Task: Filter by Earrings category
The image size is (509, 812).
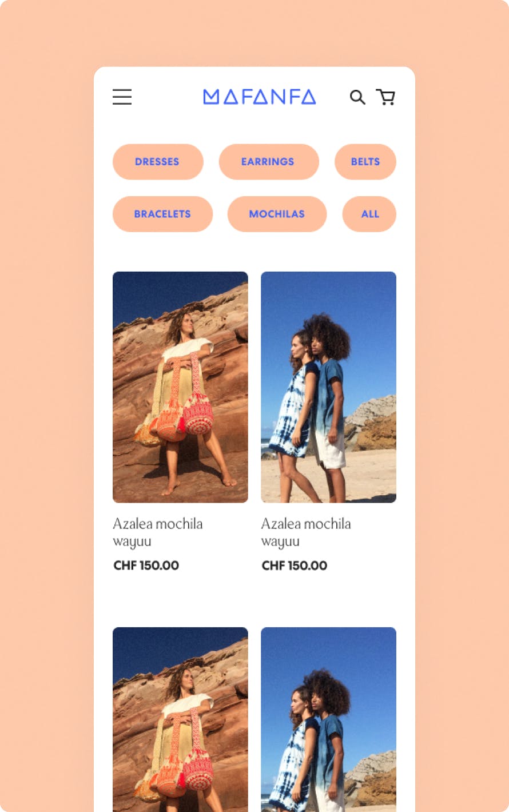Action: [269, 162]
